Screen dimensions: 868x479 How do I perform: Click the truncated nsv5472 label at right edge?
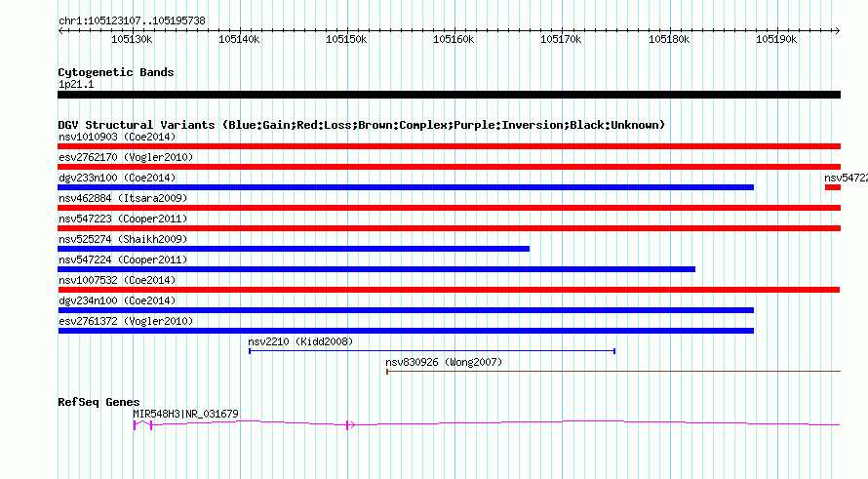point(846,178)
